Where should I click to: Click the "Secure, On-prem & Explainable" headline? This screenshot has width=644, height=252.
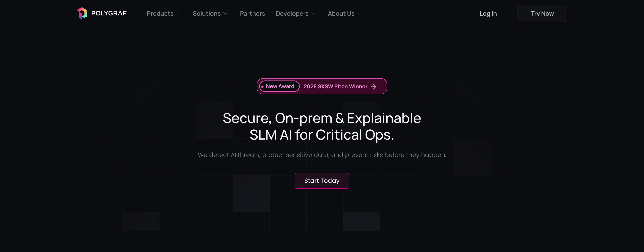[322, 118]
